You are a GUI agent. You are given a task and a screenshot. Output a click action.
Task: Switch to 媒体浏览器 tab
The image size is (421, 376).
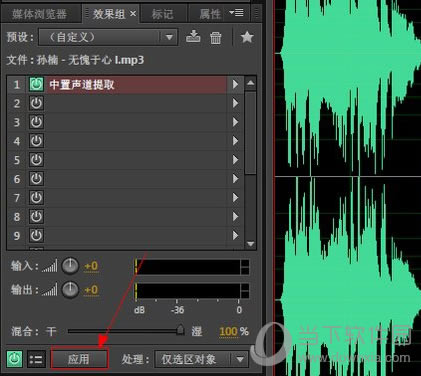click(39, 14)
